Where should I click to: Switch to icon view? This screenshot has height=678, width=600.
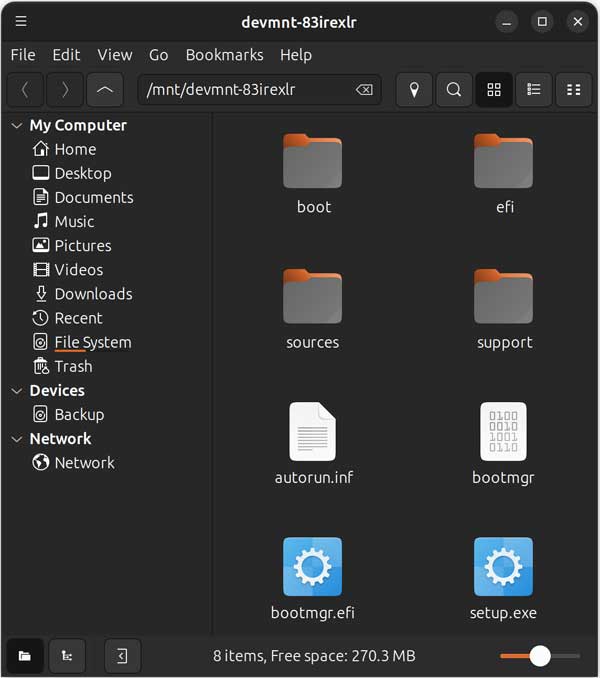tap(494, 90)
